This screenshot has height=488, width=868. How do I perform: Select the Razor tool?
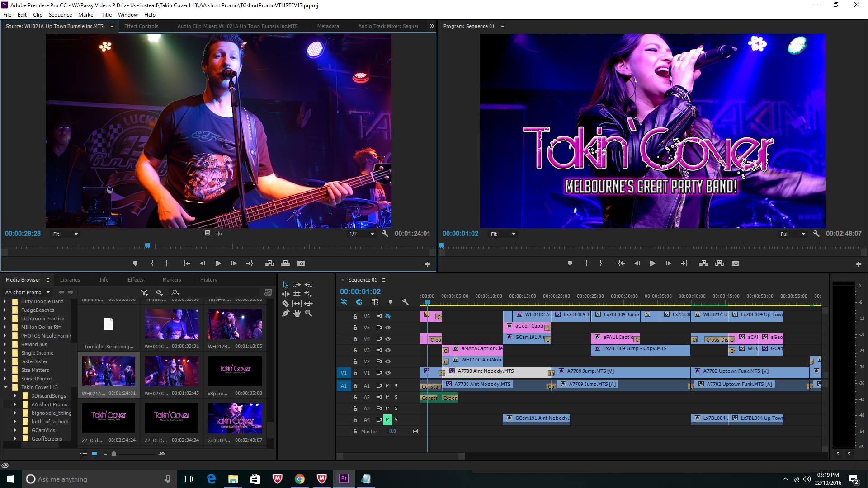[285, 304]
